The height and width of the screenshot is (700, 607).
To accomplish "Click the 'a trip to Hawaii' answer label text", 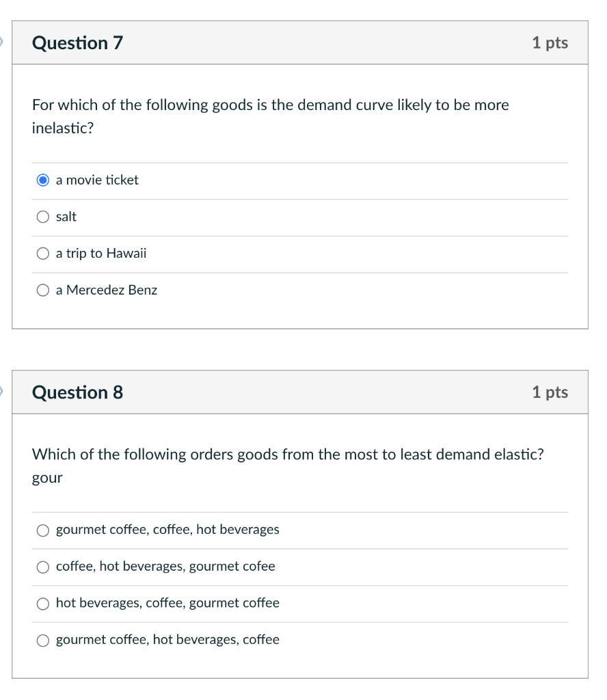I will (101, 254).
